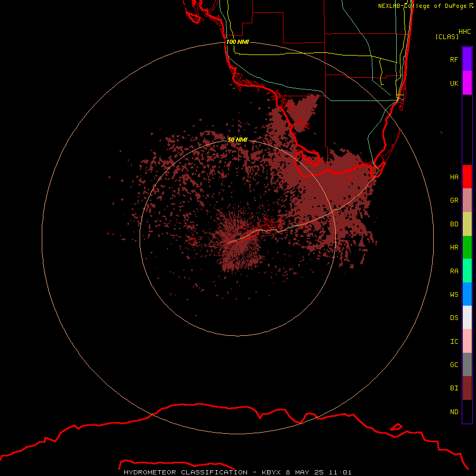Click the HHC product code text
Screen dimensions: 476x476
(465, 32)
